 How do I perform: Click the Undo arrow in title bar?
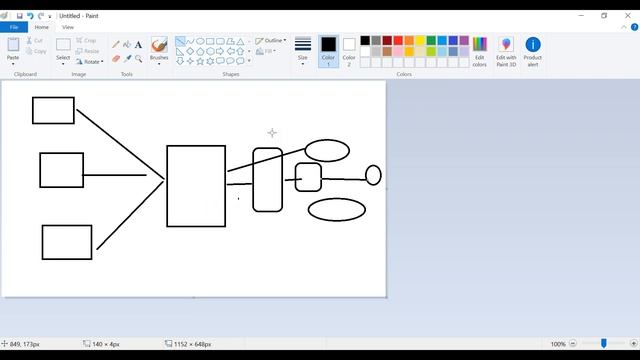point(30,16)
